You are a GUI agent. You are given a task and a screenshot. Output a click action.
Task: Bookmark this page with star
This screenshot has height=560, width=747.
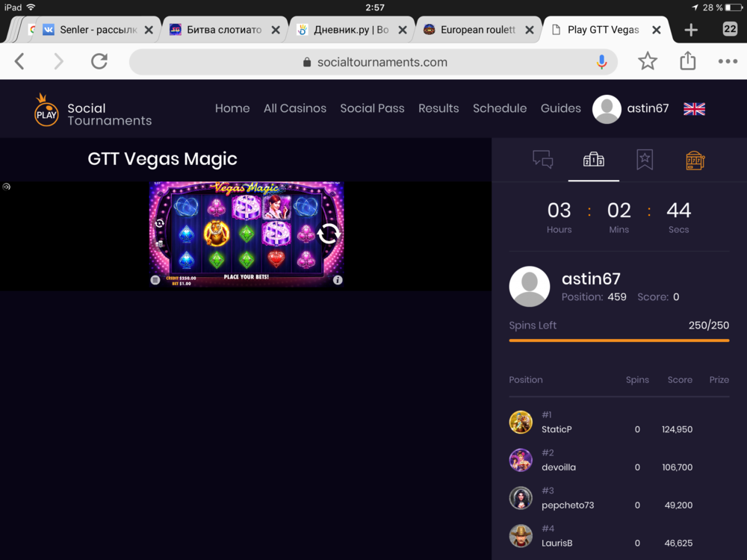(x=648, y=61)
